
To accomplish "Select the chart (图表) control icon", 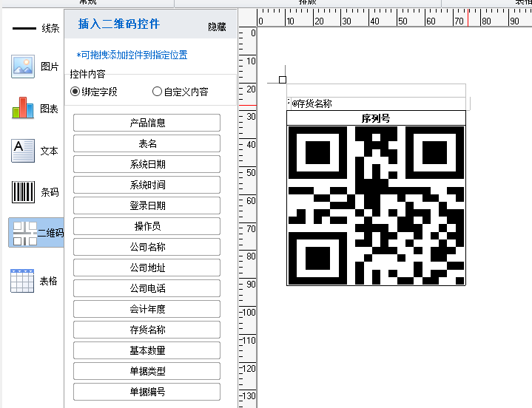I will click(23, 108).
